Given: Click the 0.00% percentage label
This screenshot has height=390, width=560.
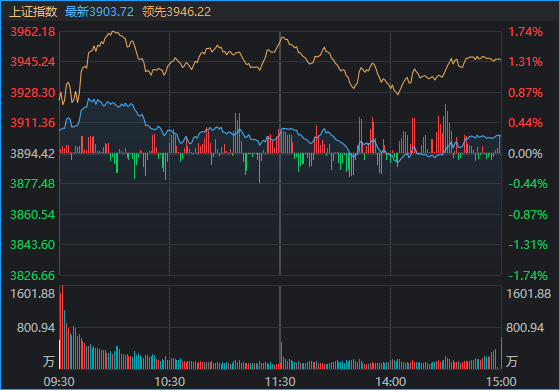Looking at the screenshot, I should click(525, 154).
